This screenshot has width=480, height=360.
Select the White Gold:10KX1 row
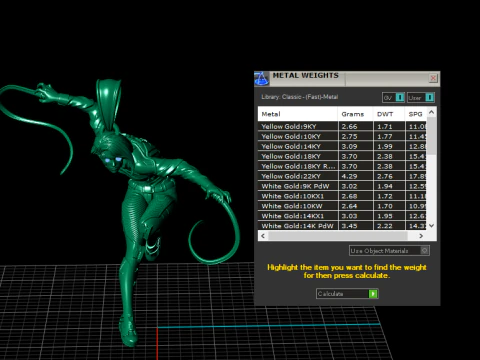[342, 196]
